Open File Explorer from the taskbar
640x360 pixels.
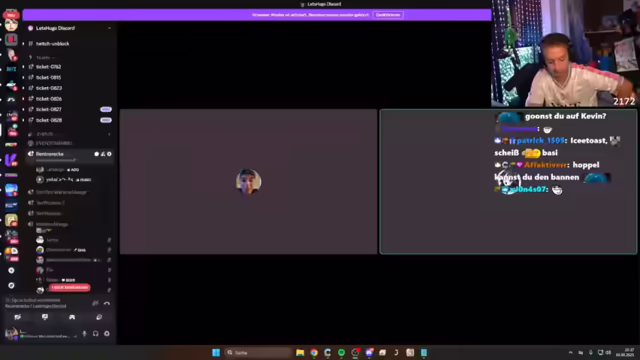(300, 353)
